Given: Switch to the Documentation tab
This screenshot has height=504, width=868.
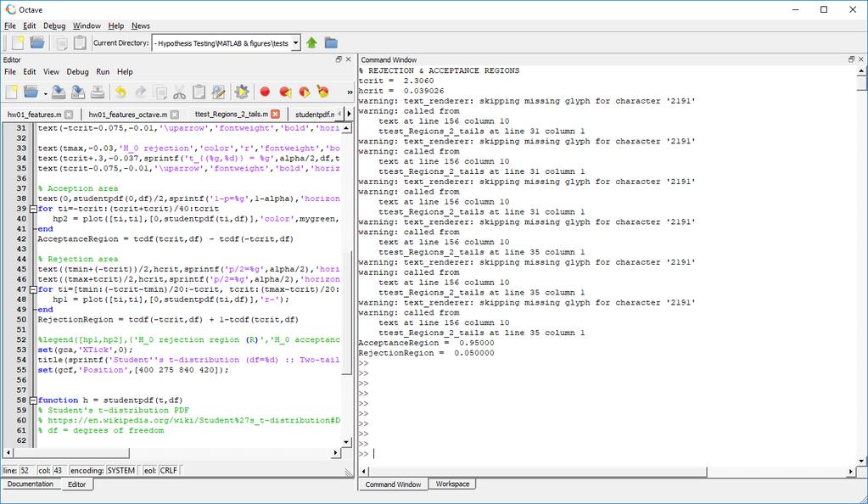Looking at the screenshot, I should point(31,484).
